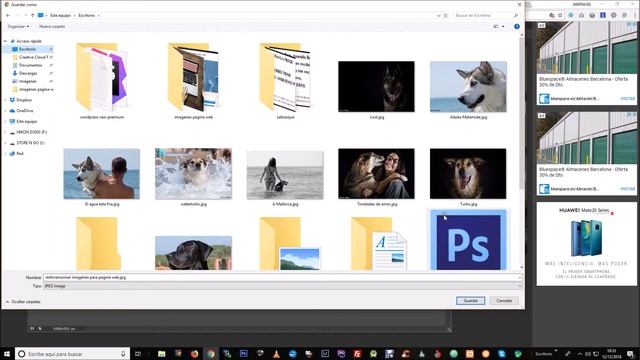Image resolution: width=640 pixels, height=360 pixels.
Task: Expand the Red tree node arrow
Action: [6, 154]
